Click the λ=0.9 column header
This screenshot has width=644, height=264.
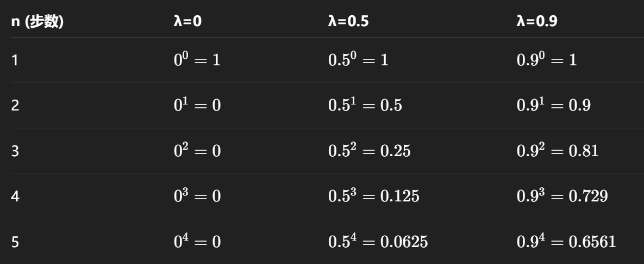pos(537,21)
